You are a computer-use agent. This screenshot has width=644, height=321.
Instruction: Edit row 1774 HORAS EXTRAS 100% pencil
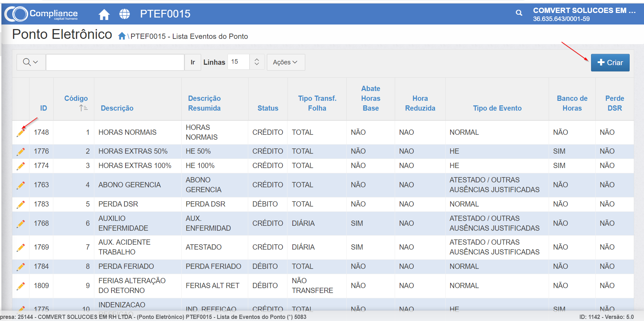point(21,166)
